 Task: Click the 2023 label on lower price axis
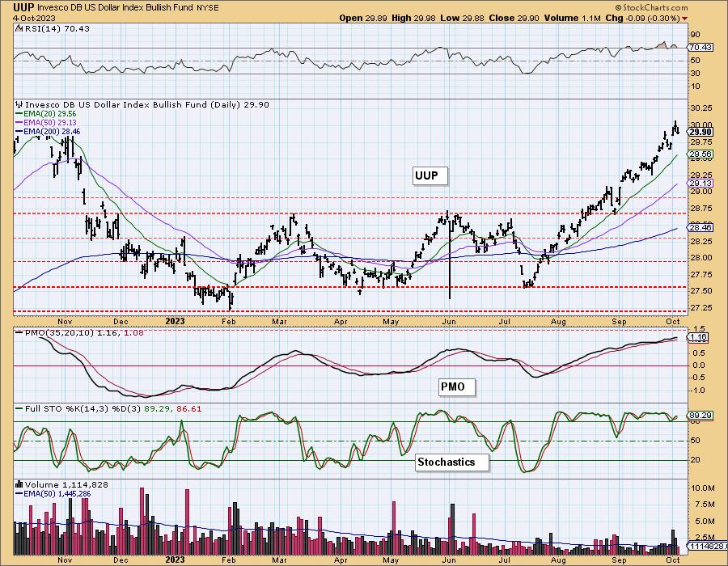tap(175, 321)
